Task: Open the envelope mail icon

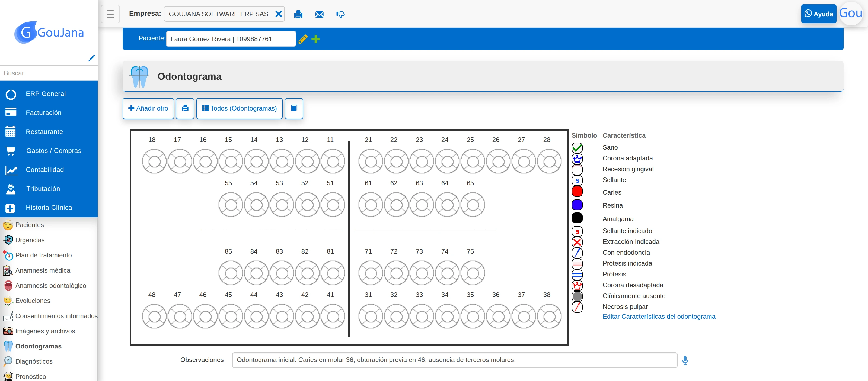Action: pyautogui.click(x=319, y=14)
